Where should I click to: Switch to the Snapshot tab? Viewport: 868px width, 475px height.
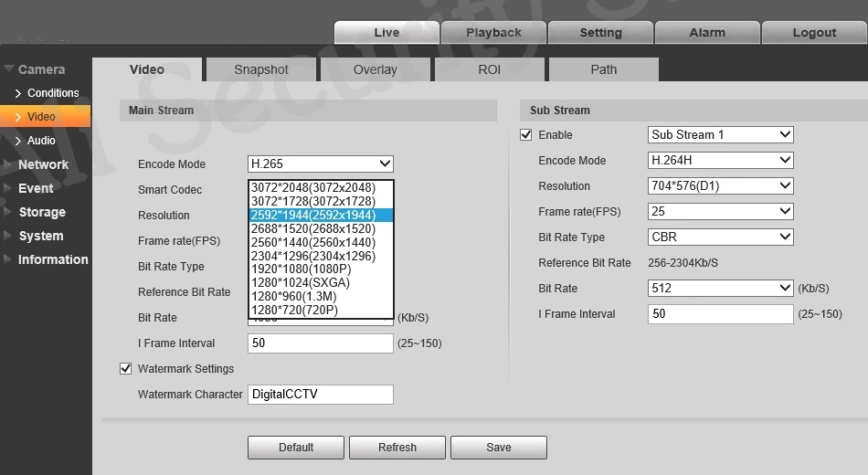(261, 69)
